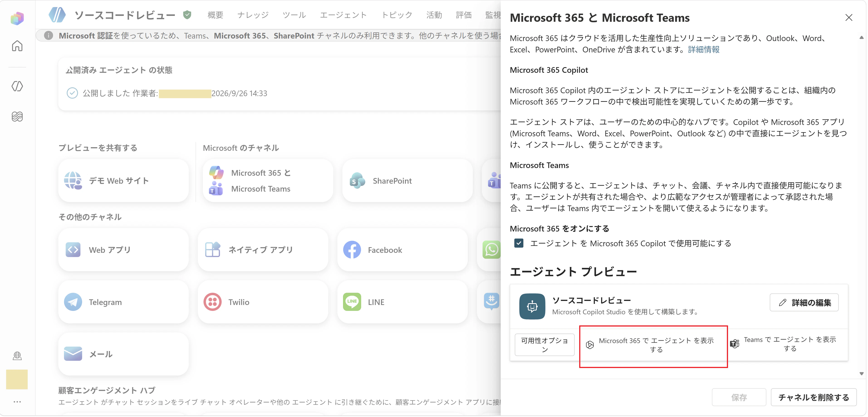The width and height of the screenshot is (868, 417).
Task: Open the メール channel card
Action: [x=123, y=354]
